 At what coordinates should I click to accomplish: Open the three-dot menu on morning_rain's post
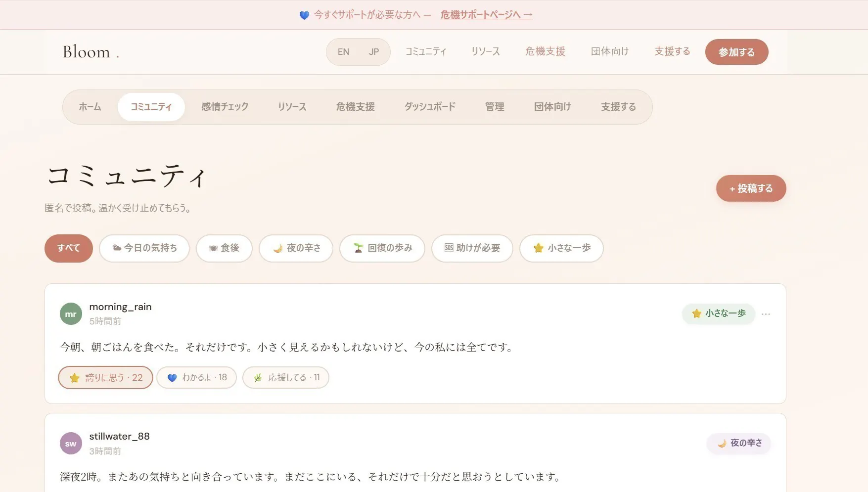coord(766,314)
